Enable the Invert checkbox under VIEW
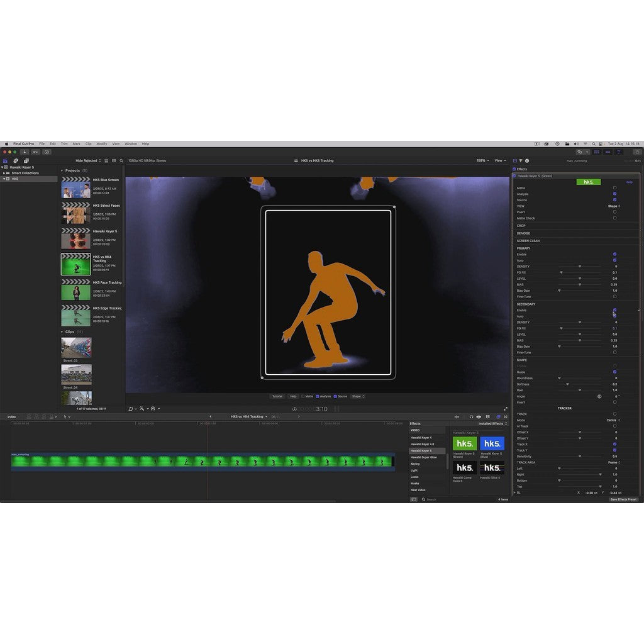 (615, 212)
